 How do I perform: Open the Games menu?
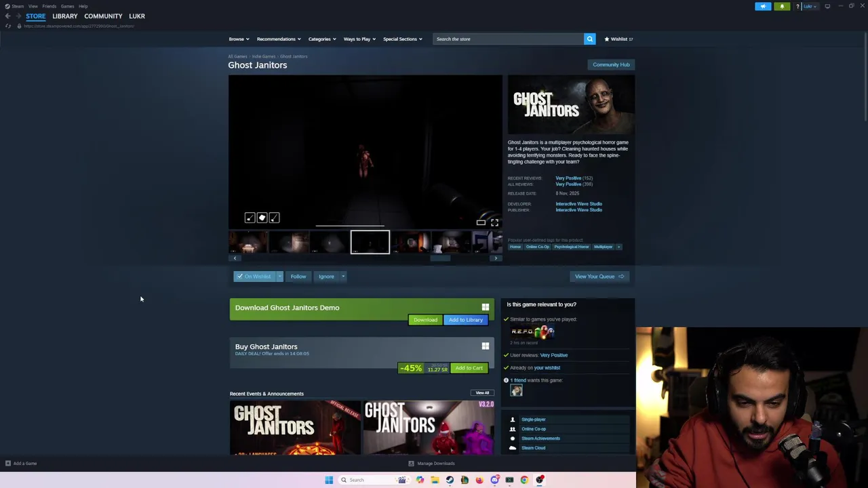pyautogui.click(x=67, y=6)
